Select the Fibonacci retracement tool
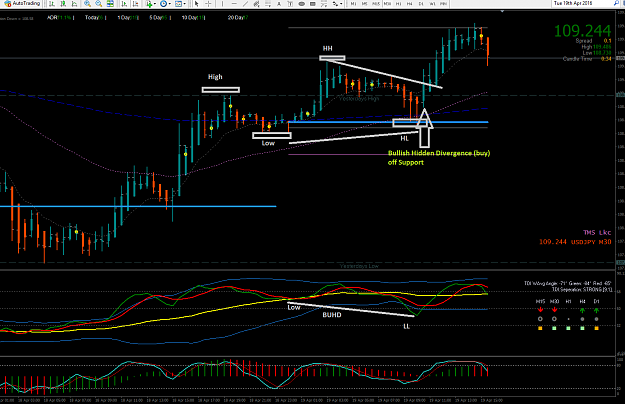This screenshot has height=404, width=625. (x=268, y=4)
